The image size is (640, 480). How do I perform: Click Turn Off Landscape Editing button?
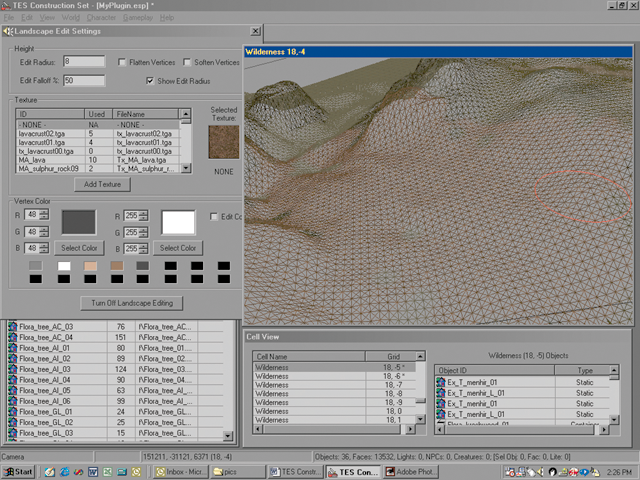pos(131,301)
